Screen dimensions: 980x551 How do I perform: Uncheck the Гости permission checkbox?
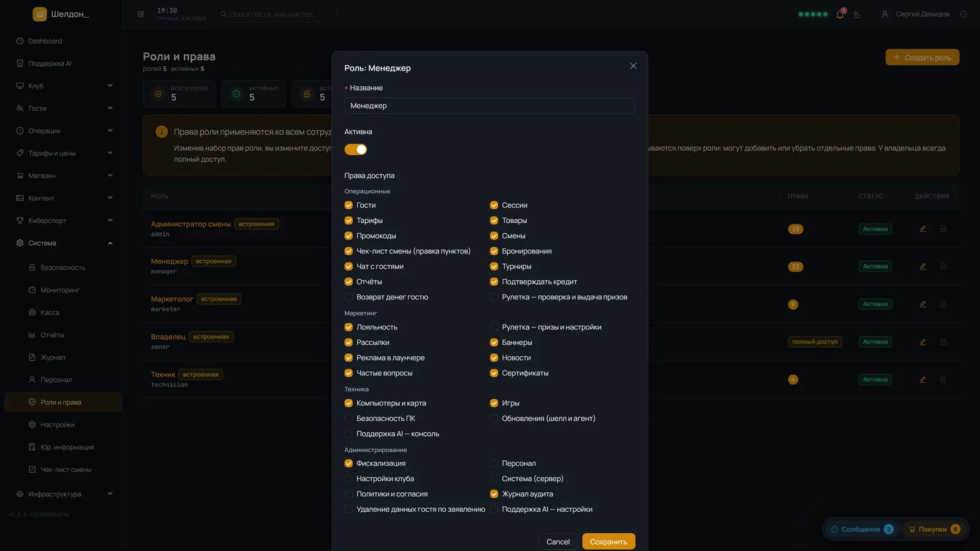349,205
